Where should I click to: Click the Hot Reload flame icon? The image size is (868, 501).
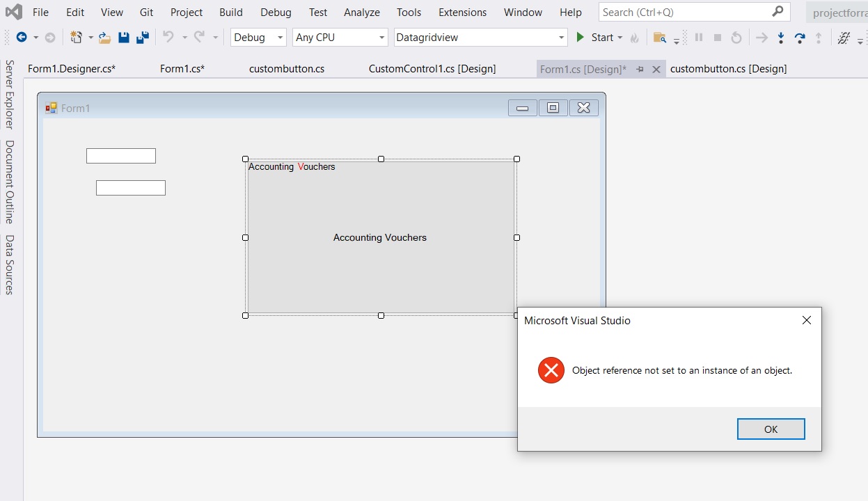click(x=634, y=38)
